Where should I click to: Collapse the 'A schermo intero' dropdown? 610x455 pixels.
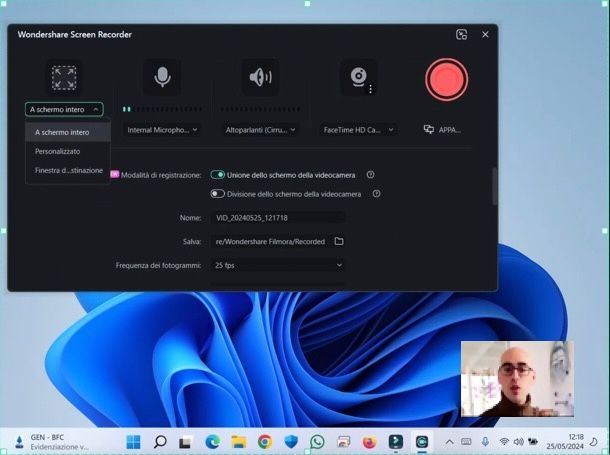coord(64,110)
